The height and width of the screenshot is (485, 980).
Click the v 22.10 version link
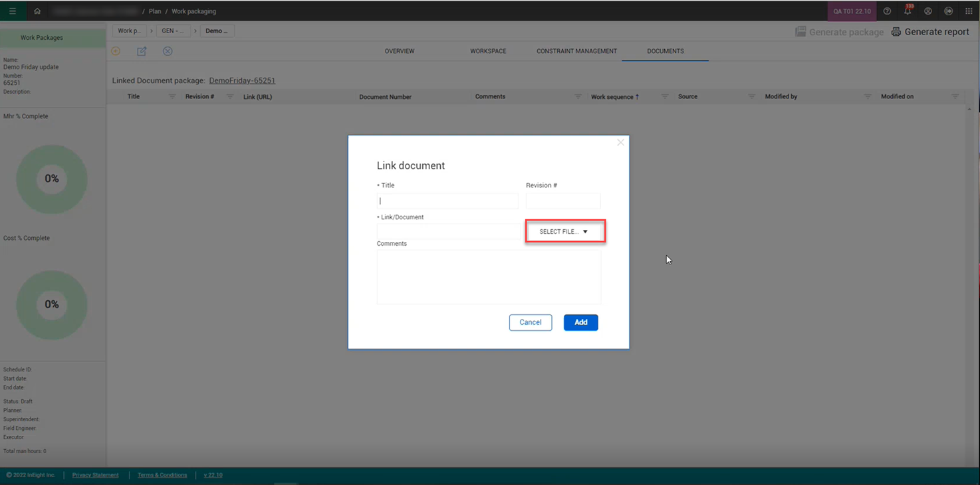(213, 475)
